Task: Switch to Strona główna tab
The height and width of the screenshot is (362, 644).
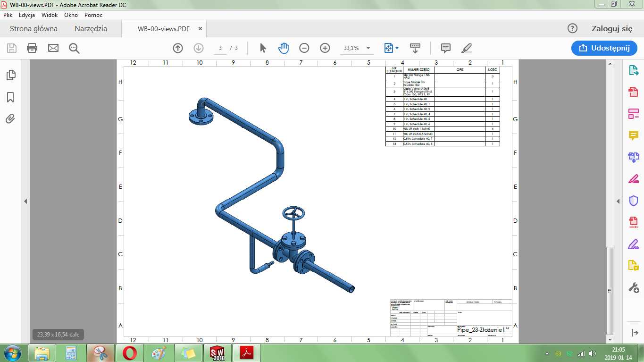Action: coord(33,28)
